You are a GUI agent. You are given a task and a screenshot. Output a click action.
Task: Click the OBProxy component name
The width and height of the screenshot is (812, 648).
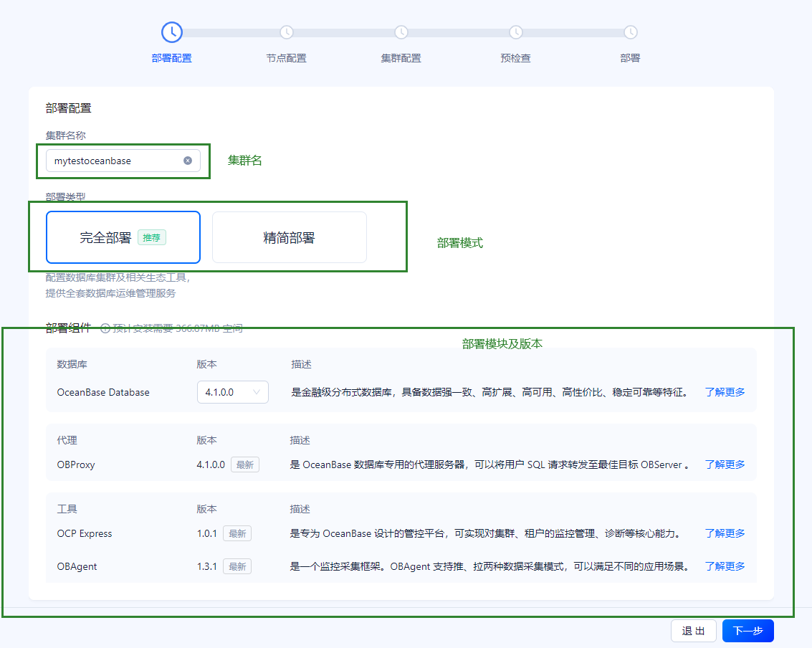tap(75, 464)
